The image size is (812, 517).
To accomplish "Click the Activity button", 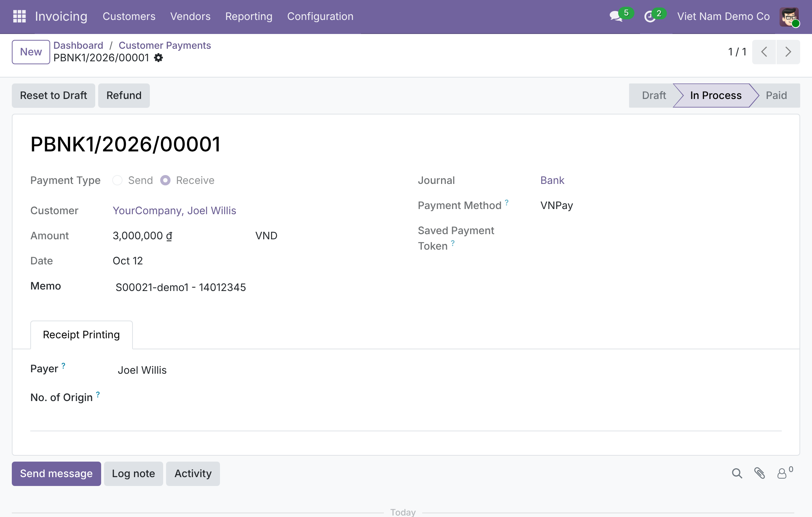I will 193,473.
